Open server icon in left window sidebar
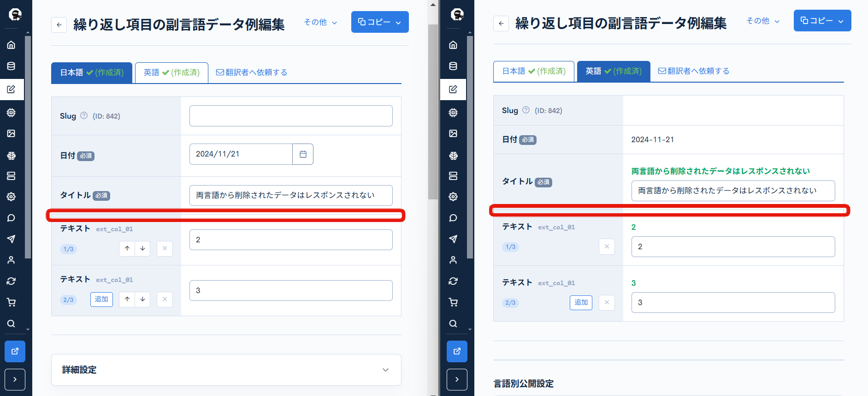868x396 pixels. point(11,176)
